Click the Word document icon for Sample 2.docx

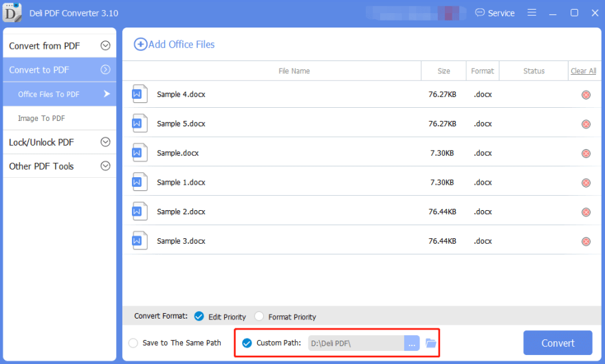tap(140, 212)
